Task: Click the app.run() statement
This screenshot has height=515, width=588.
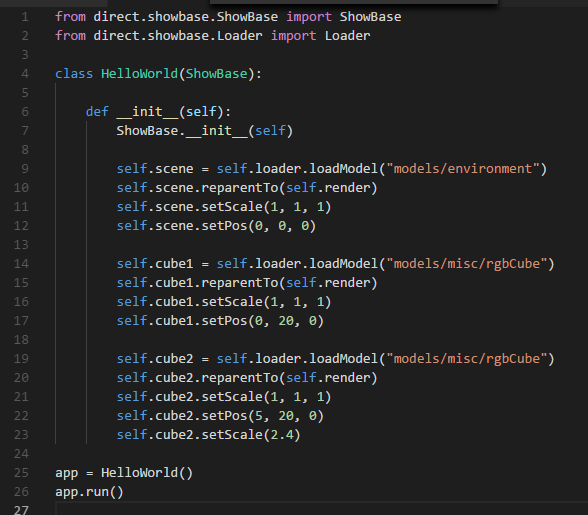Action: (89, 492)
